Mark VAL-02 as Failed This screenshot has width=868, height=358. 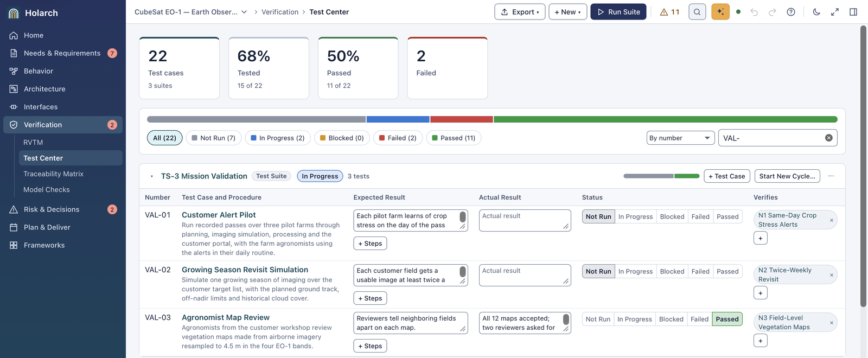click(x=700, y=271)
